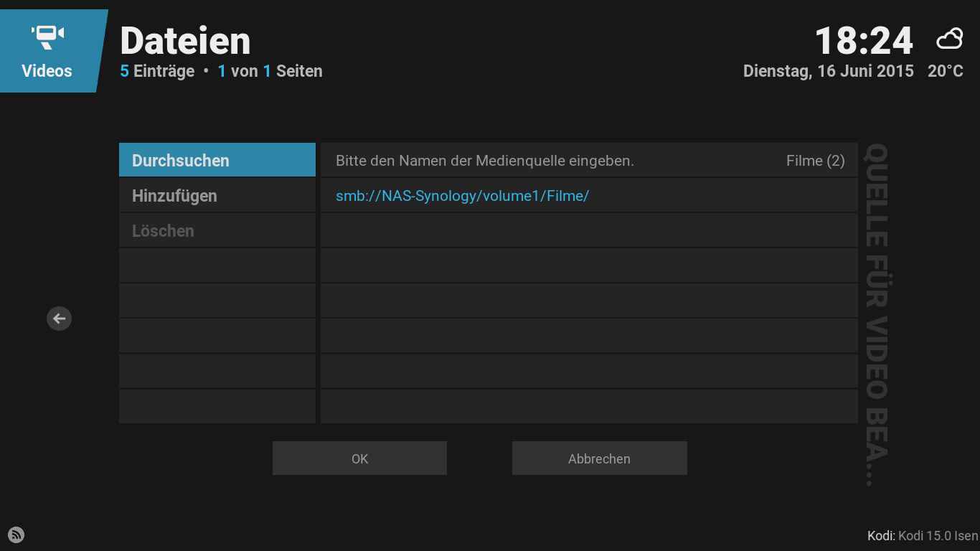The height and width of the screenshot is (551, 980).
Task: Go back with the left arrow icon
Action: pos(59,319)
